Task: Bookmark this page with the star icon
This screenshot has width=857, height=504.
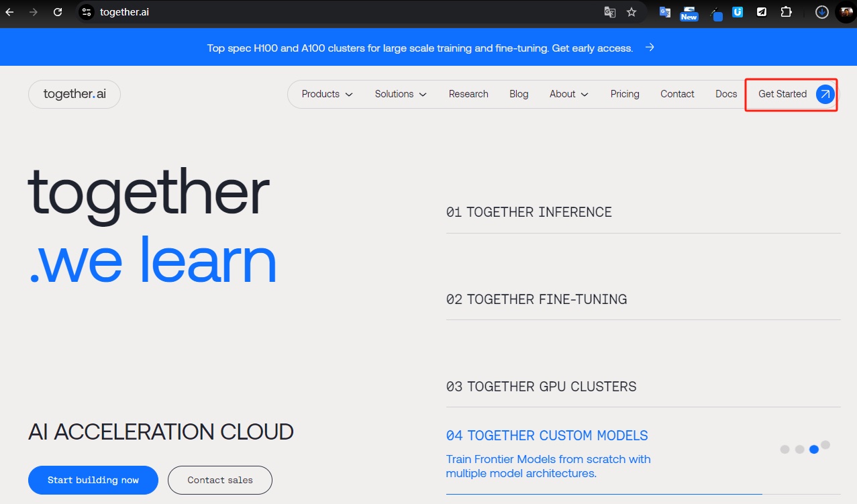Action: (x=632, y=12)
